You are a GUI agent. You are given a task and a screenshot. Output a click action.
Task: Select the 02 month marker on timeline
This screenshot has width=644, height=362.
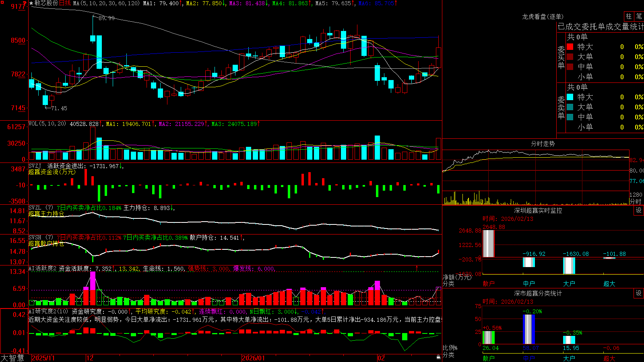[381, 358]
